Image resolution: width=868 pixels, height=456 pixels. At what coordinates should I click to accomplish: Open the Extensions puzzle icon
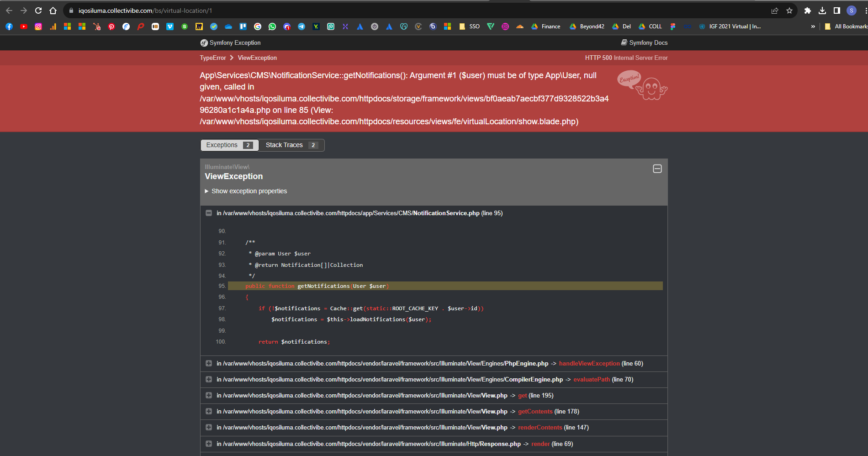coord(808,11)
